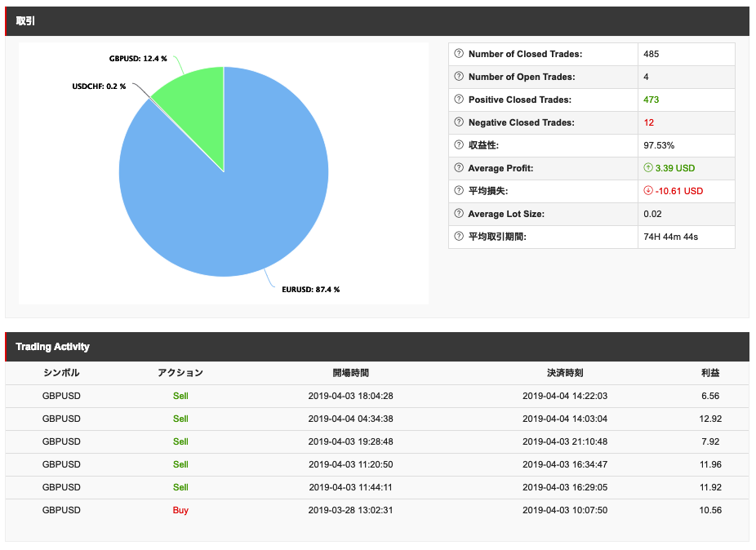Click the 97.53% profitability value
756x550 pixels.
coord(659,145)
